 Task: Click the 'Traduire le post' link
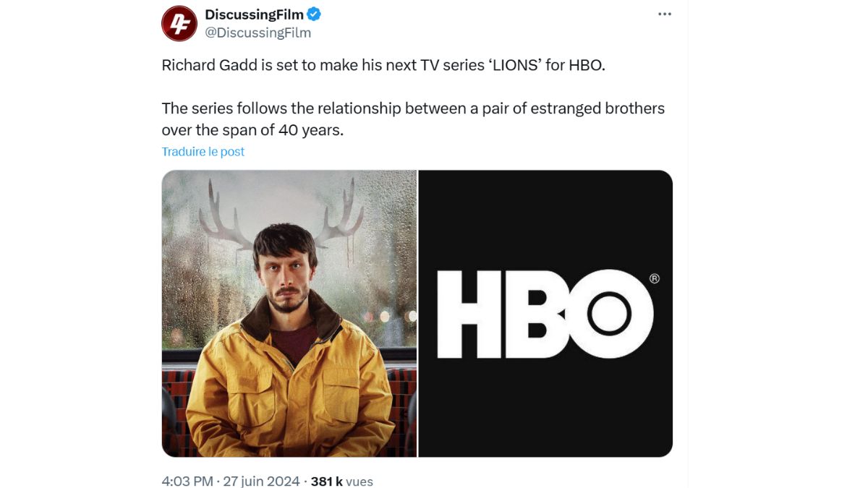tap(203, 152)
